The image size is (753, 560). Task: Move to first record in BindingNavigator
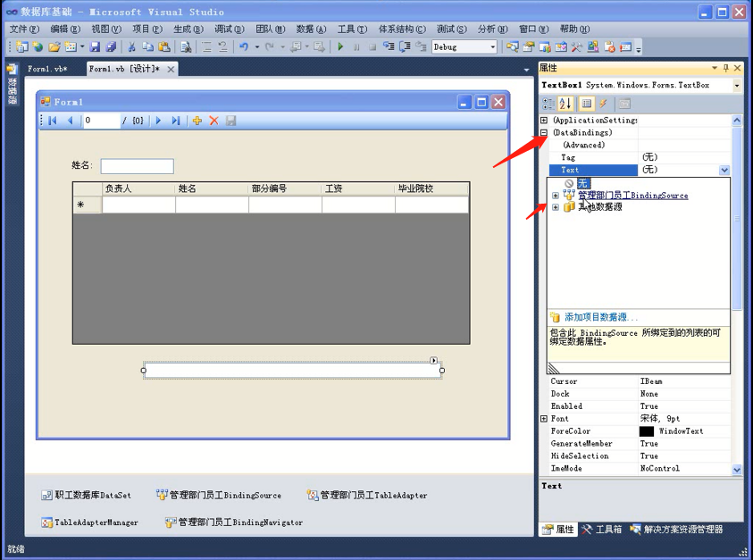(x=53, y=121)
